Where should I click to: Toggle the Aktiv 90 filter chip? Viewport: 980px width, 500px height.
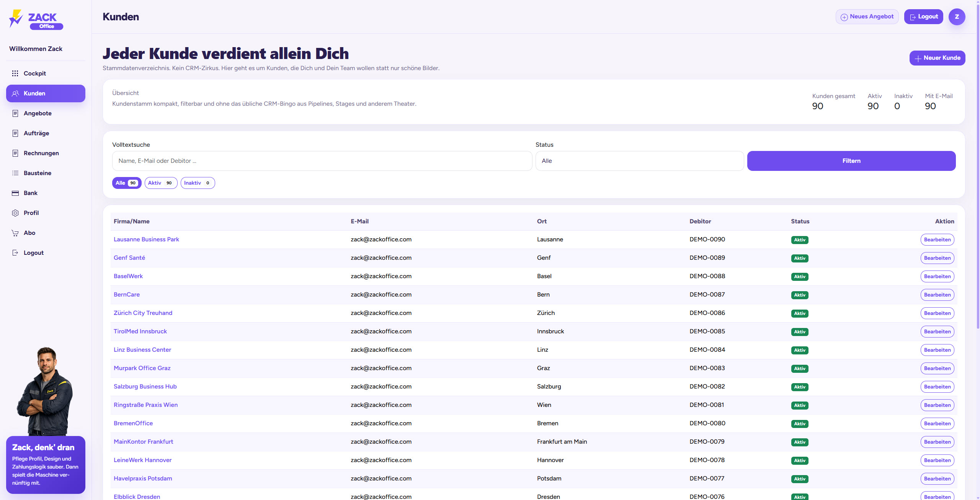tap(161, 183)
